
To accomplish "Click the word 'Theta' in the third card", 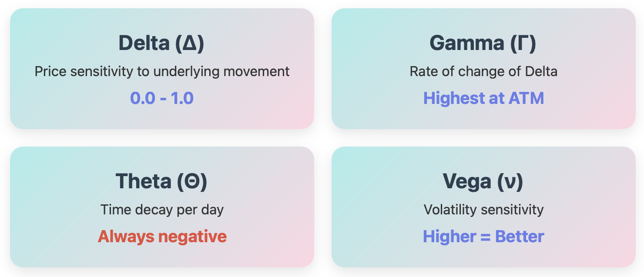I will click(143, 182).
